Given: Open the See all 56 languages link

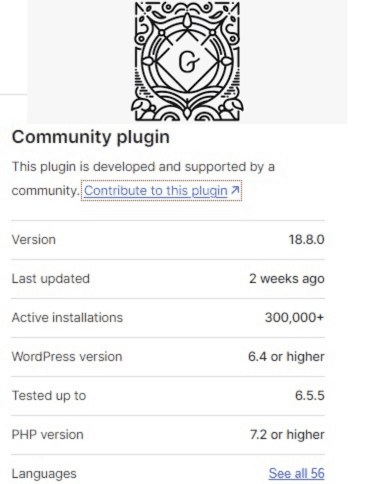Looking at the screenshot, I should [296, 473].
